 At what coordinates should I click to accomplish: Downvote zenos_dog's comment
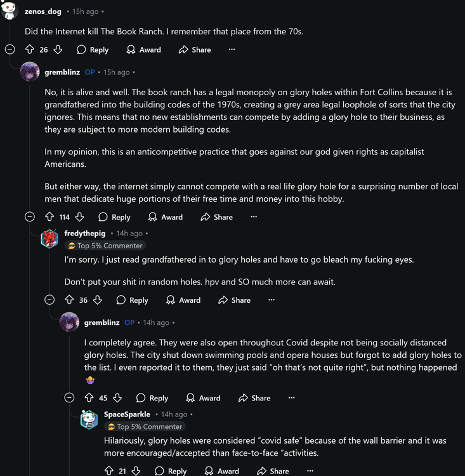(58, 50)
